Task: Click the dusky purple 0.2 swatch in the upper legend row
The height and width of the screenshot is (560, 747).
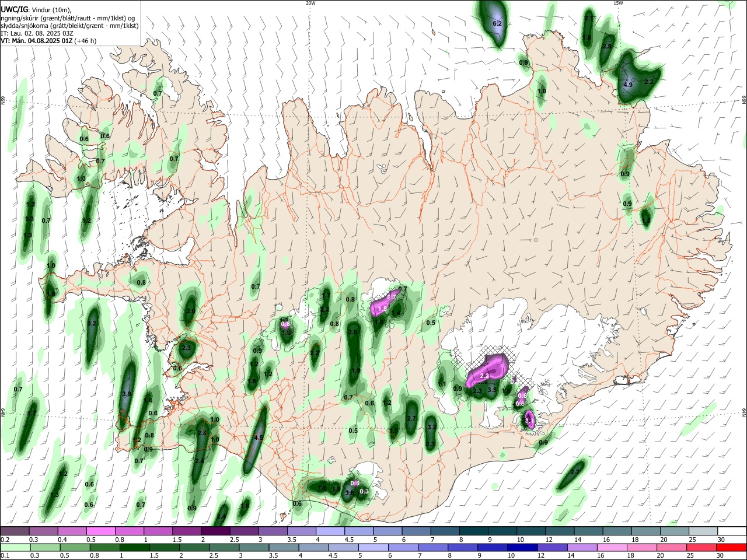Action: (15, 531)
